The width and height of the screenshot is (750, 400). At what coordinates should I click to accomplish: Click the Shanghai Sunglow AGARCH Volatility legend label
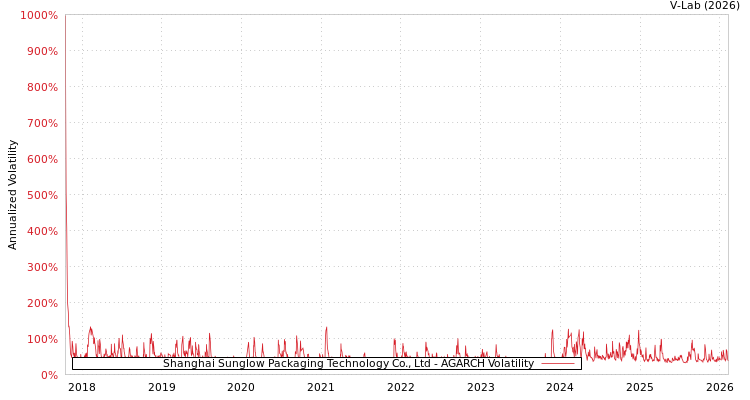coord(348,364)
